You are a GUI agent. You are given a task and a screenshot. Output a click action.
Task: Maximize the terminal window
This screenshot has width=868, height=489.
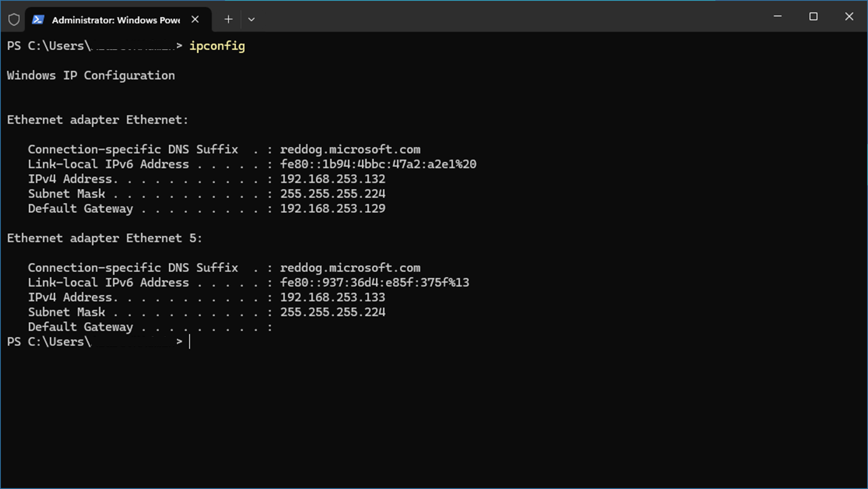813,16
